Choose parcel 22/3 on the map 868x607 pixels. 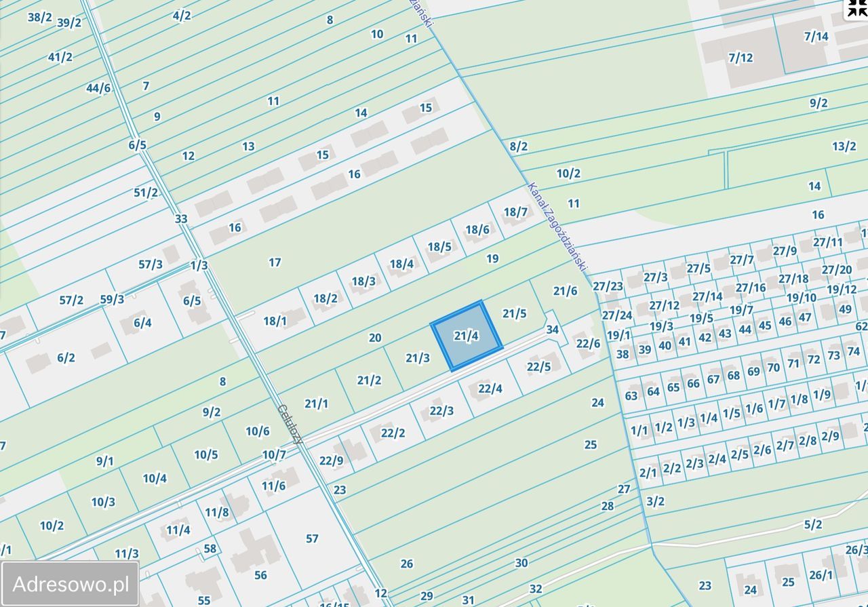[x=441, y=410]
